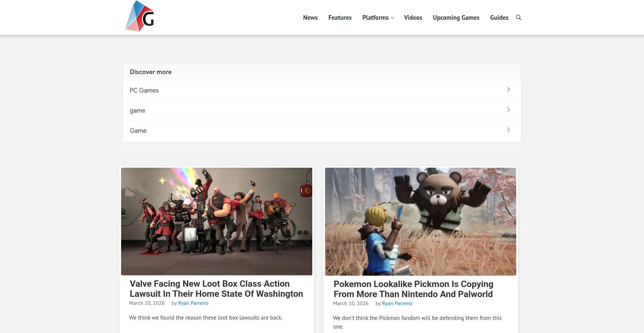Viewport: 644px width, 333px height.
Task: Open the search magnifier icon
Action: point(518,17)
